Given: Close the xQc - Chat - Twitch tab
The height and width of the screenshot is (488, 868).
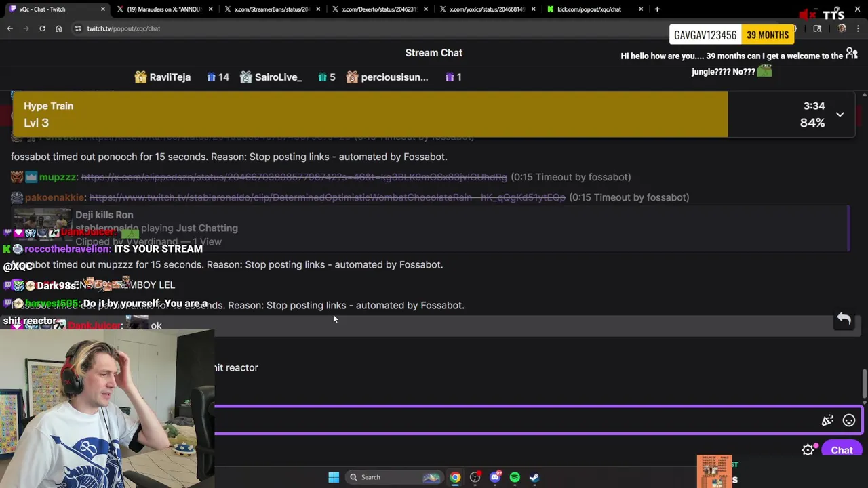Looking at the screenshot, I should (103, 9).
